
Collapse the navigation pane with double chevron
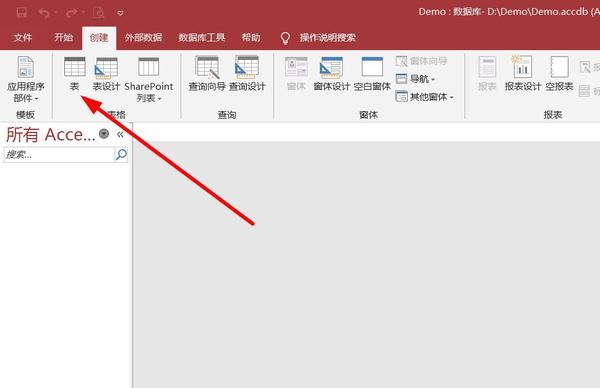120,134
